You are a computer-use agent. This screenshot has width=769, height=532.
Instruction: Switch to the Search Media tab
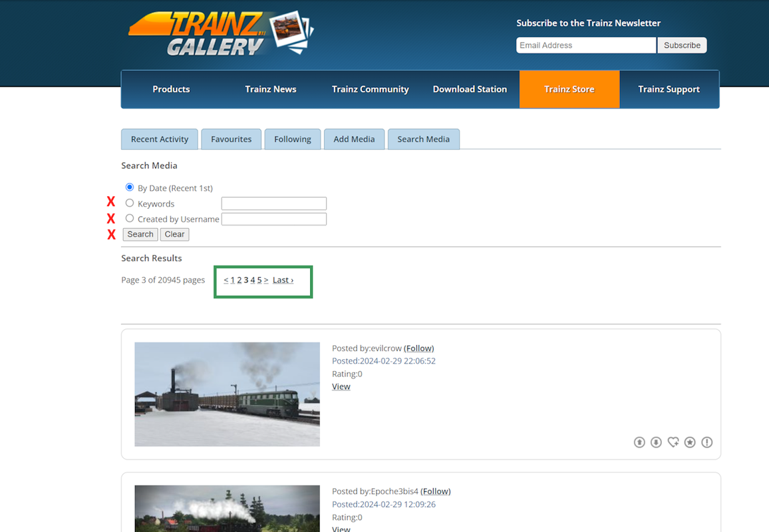coord(423,139)
